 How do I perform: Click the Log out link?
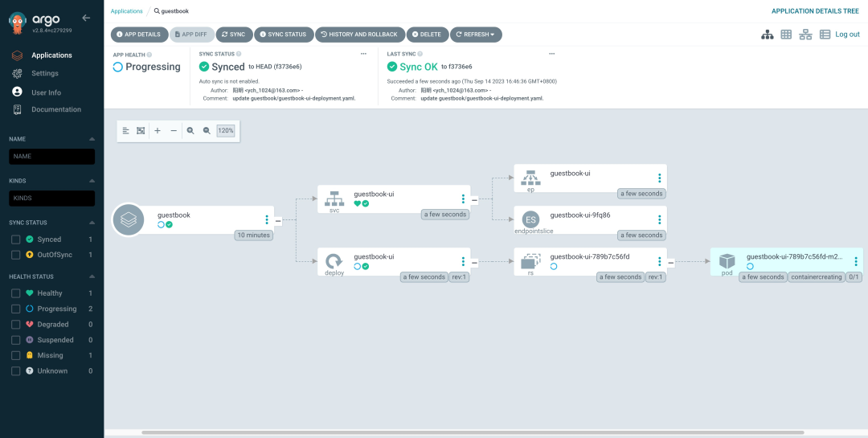click(x=848, y=35)
